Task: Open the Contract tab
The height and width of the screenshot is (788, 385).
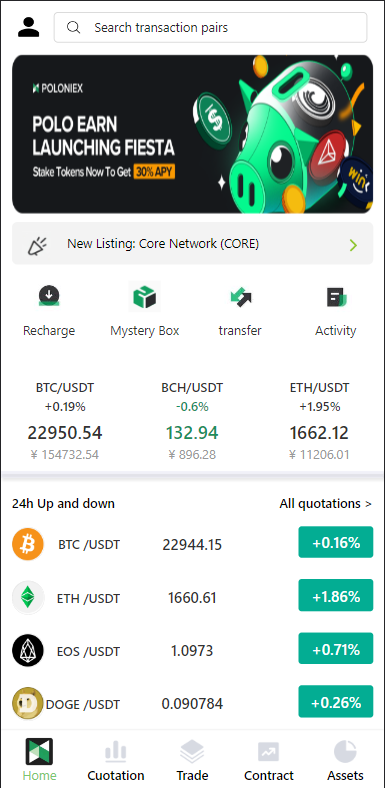Action: point(269,761)
